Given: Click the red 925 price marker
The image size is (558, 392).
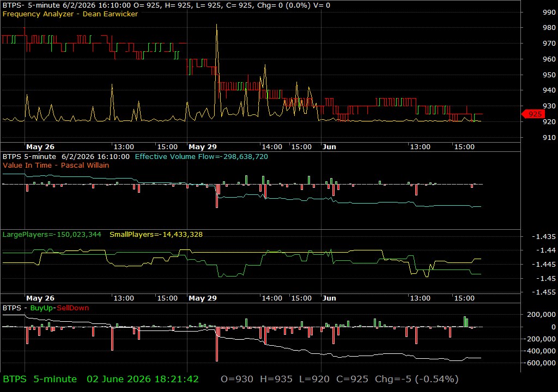Looking at the screenshot, I should (533, 114).
